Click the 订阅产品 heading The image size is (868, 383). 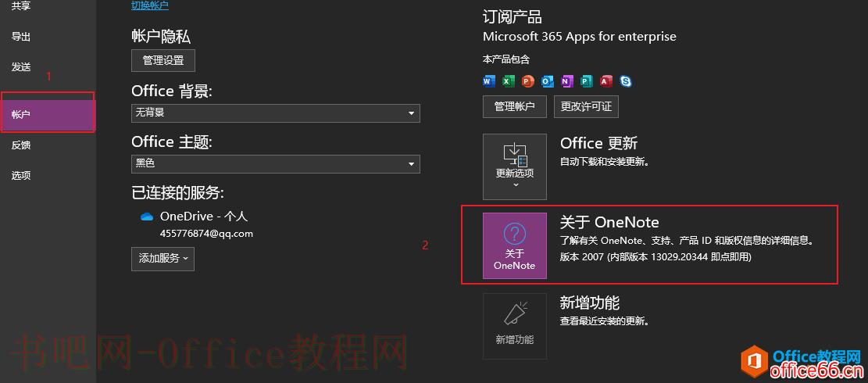(513, 16)
